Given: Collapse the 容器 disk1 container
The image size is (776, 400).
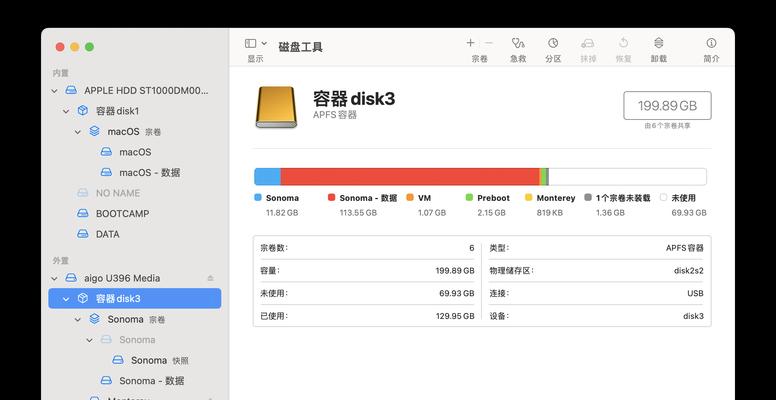Looking at the screenshot, I should [66, 111].
